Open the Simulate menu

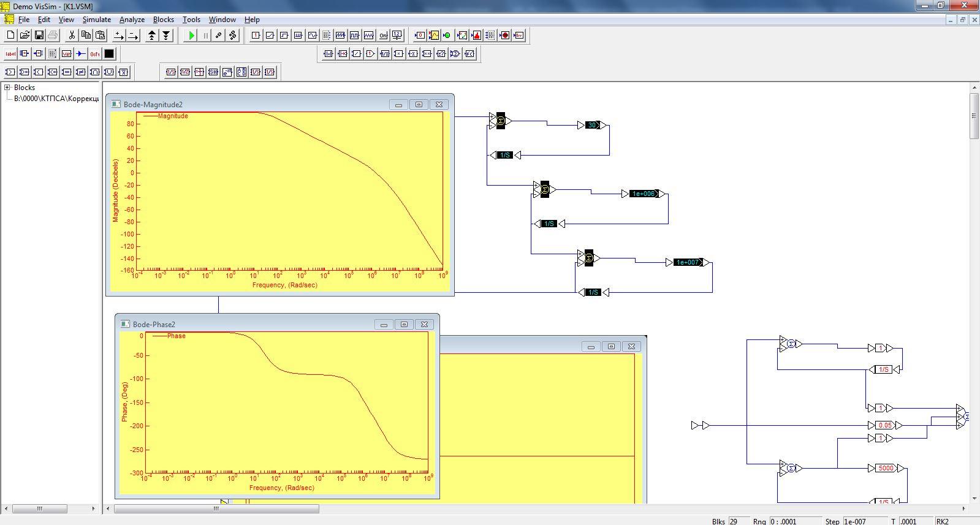coord(96,20)
